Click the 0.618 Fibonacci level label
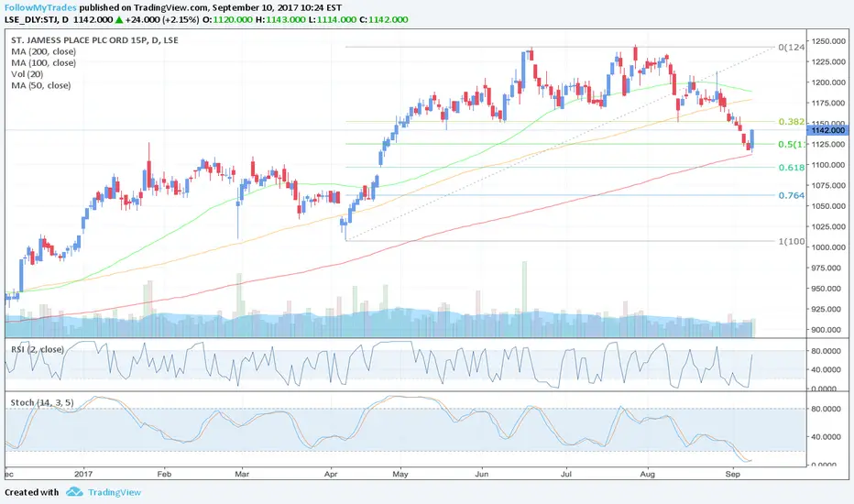The height and width of the screenshot is (504, 854). coord(792,168)
